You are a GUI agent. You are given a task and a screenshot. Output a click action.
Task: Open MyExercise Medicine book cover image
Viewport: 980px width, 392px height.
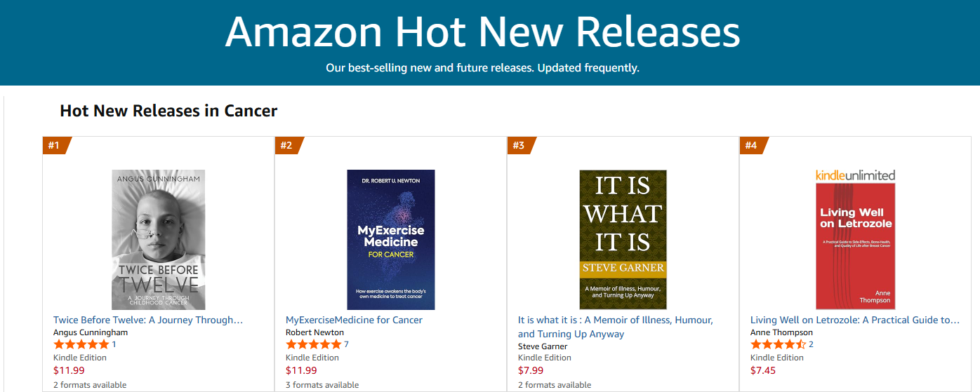[x=391, y=239]
